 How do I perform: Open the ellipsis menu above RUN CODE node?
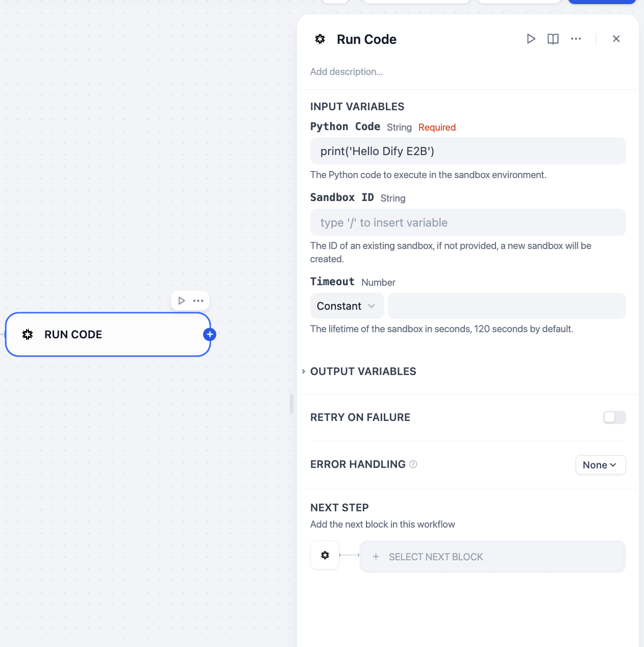[x=199, y=301]
